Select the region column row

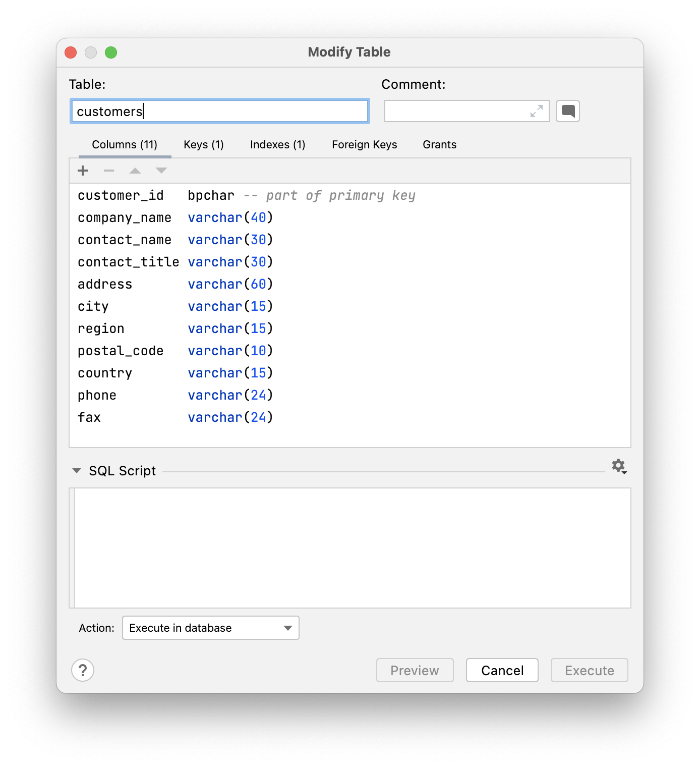pyautogui.click(x=350, y=328)
